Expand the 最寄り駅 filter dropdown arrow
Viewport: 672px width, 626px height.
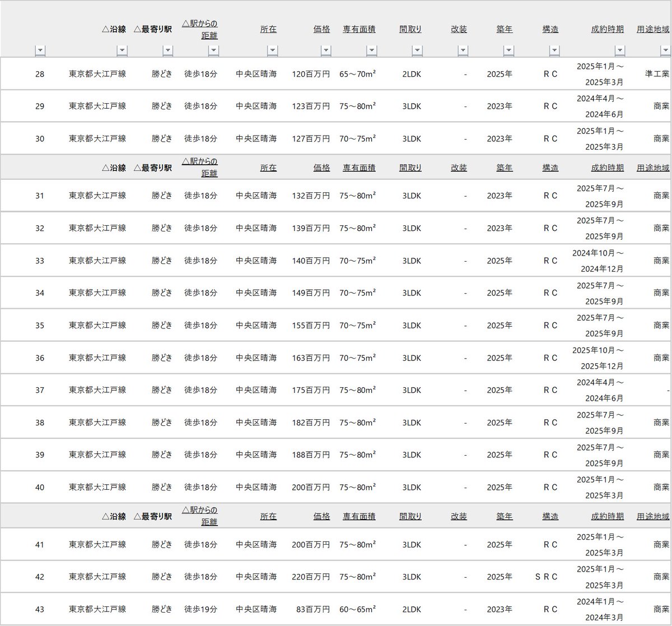(x=168, y=50)
